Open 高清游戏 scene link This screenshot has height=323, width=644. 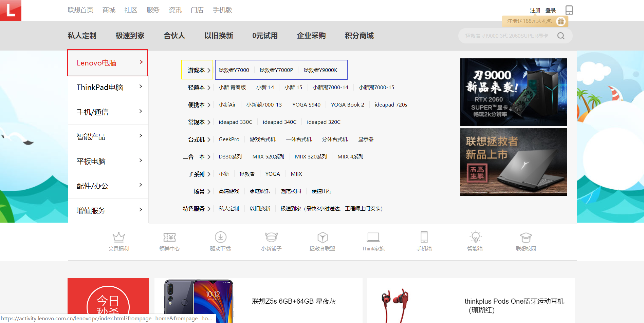[x=229, y=191]
